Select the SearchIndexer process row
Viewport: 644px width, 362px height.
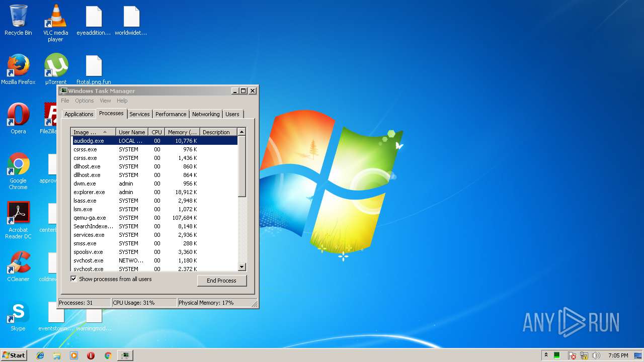(154, 226)
